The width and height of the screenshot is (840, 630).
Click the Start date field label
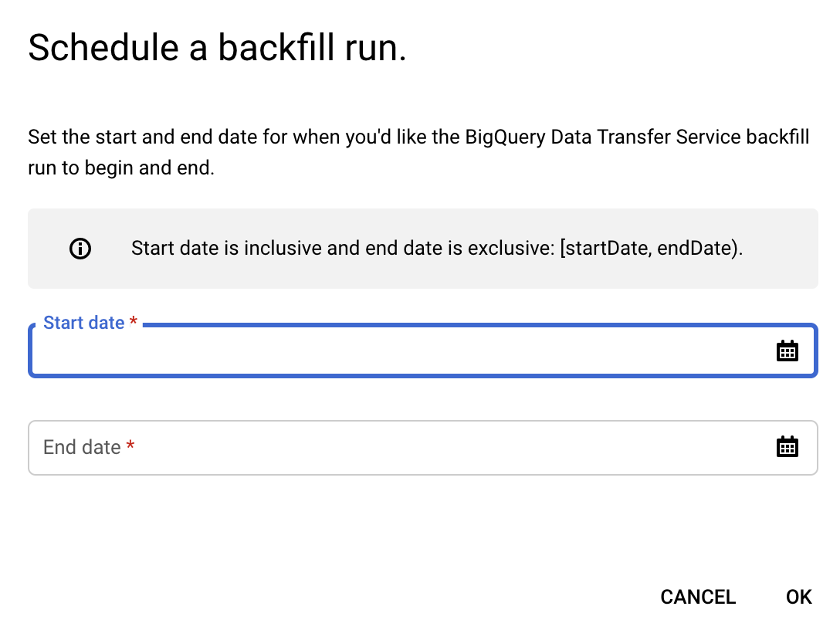point(85,323)
